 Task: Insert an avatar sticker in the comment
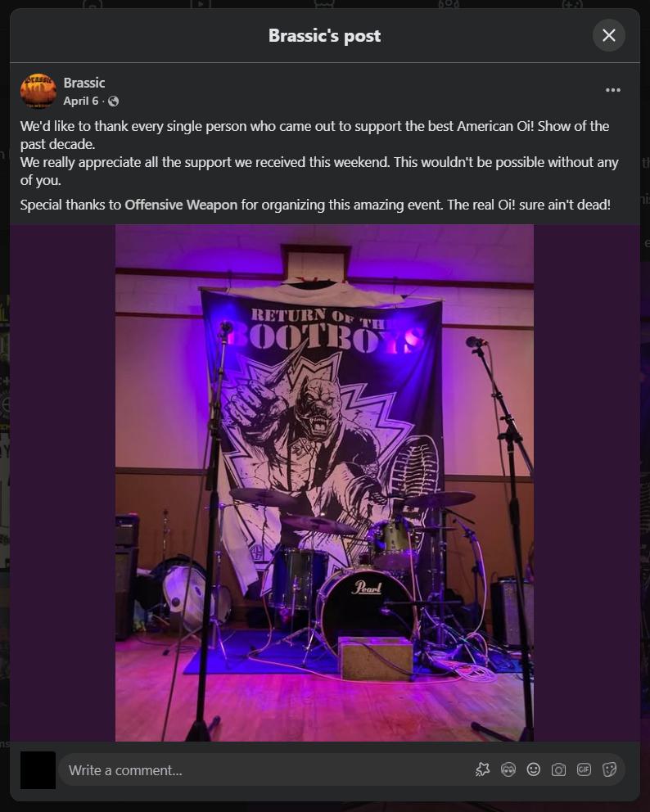click(x=508, y=770)
